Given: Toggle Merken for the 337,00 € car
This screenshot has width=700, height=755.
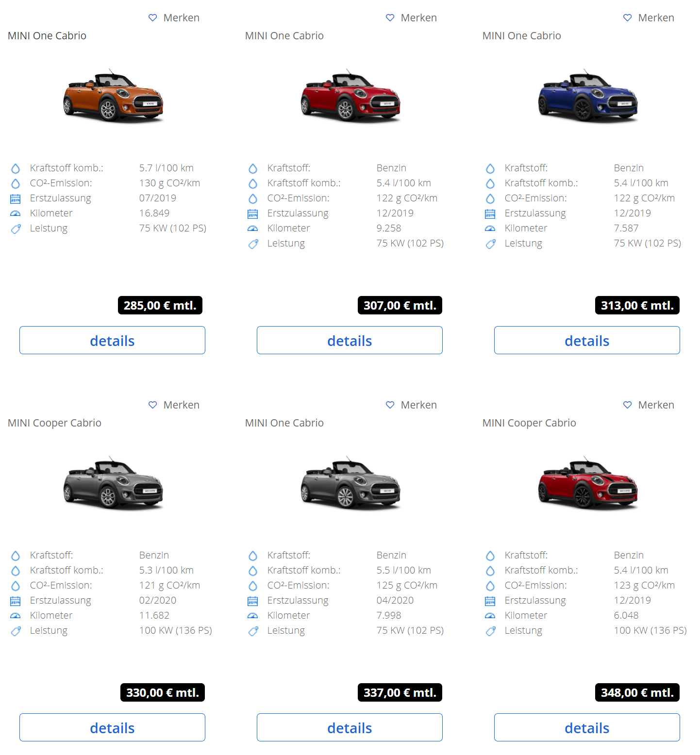Looking at the screenshot, I should [411, 405].
